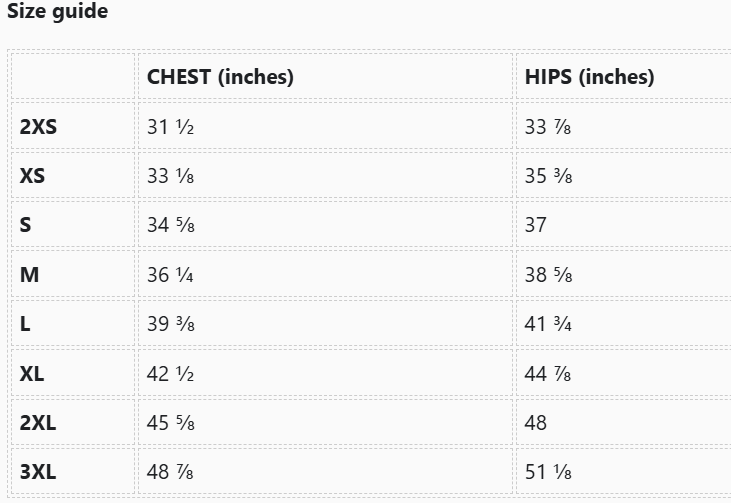Click the 2XL size row label
The image size is (731, 503).
tap(38, 423)
